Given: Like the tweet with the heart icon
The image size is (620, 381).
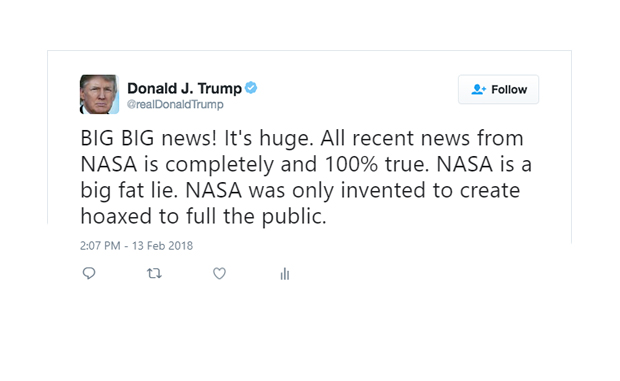Looking at the screenshot, I should pos(219,273).
